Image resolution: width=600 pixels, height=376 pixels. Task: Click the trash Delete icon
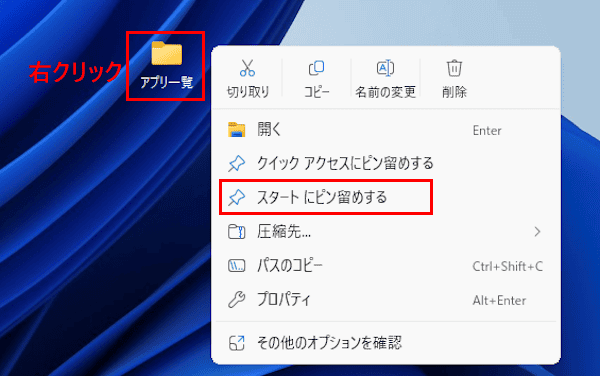(x=454, y=68)
